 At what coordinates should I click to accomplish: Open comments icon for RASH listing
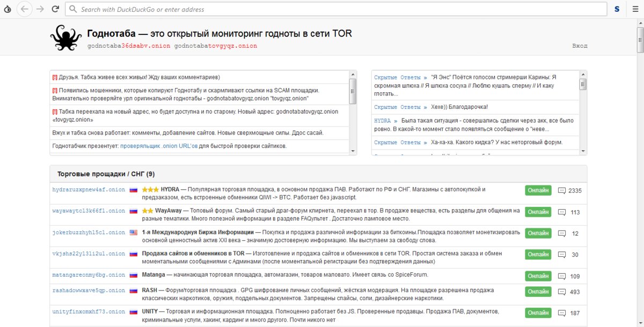[x=562, y=292]
